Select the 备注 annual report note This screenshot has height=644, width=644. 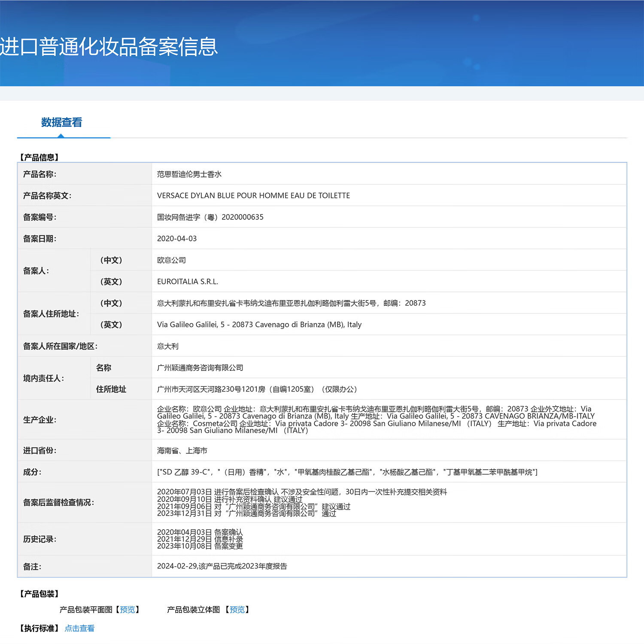[223, 566]
